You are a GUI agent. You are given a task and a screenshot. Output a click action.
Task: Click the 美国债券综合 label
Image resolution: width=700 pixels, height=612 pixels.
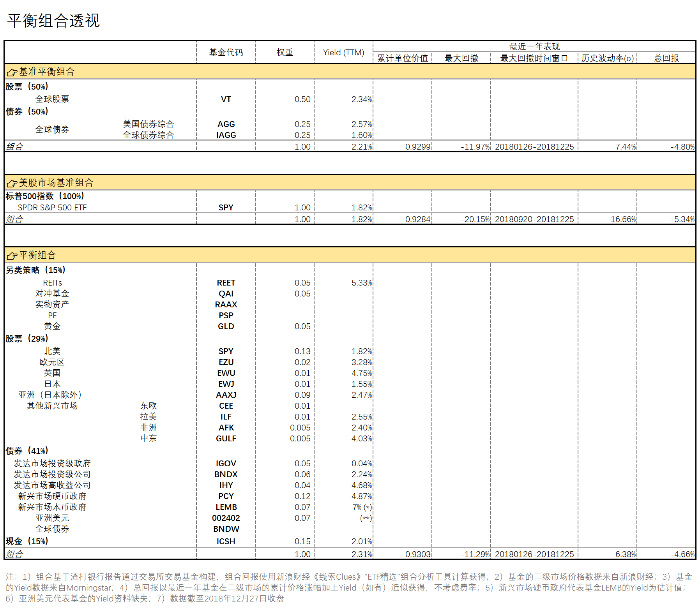148,124
